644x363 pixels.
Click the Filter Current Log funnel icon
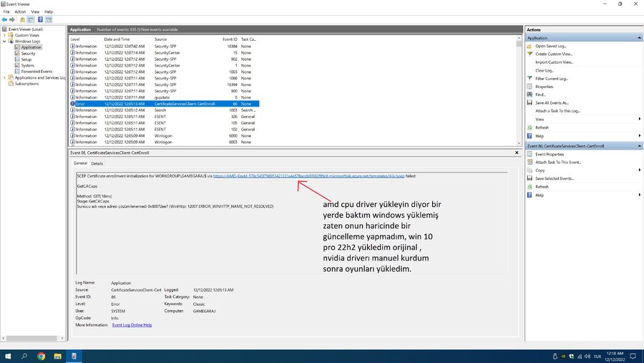click(530, 79)
